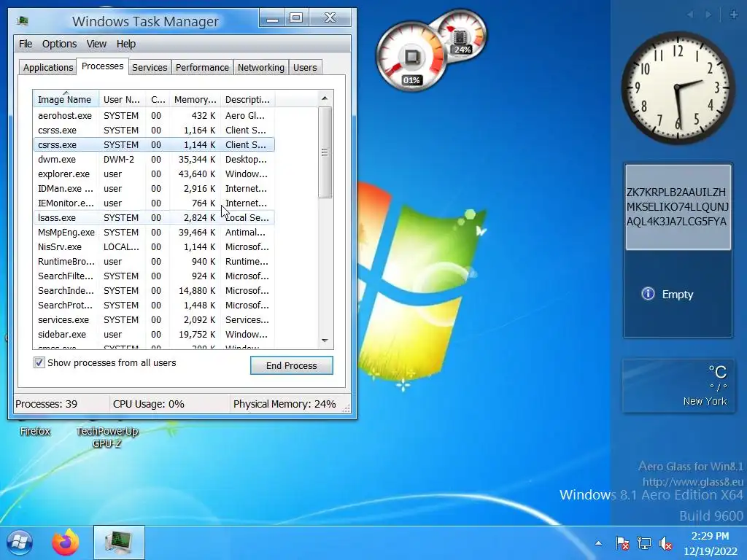Screen dimensions: 747x560
Task: Select the lsass.exe process row
Action: pos(154,217)
